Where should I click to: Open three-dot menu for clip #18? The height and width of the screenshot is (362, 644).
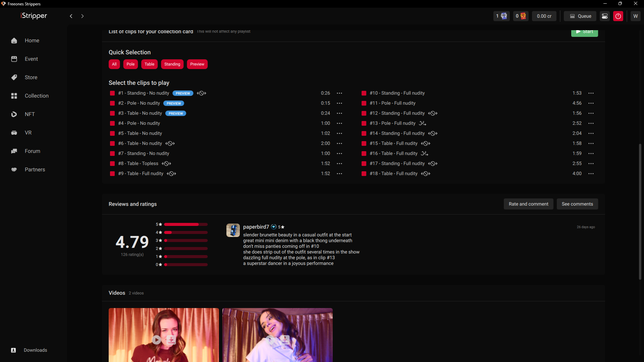(x=591, y=174)
